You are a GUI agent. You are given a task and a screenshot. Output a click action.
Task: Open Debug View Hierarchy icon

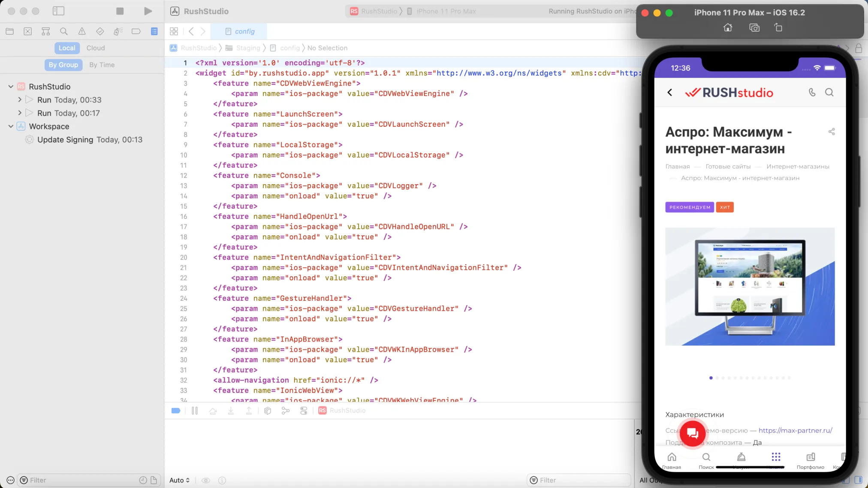coord(268,410)
